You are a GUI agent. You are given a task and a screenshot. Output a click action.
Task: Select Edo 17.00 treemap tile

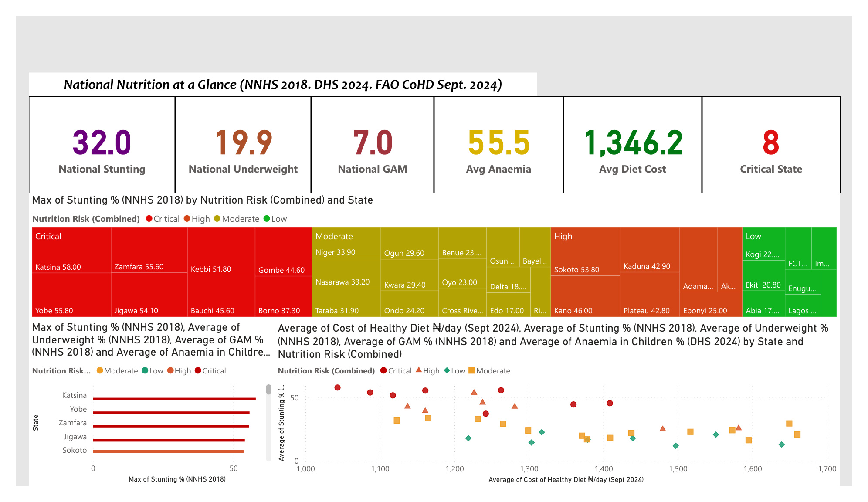508,305
